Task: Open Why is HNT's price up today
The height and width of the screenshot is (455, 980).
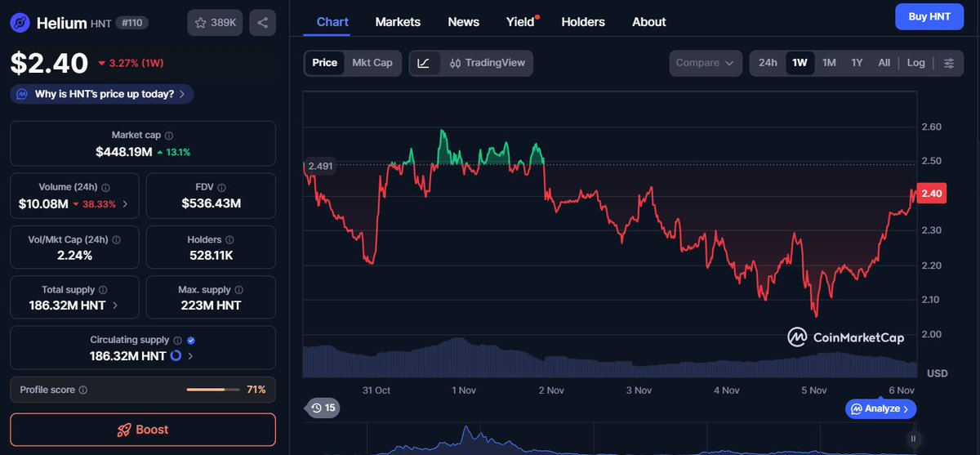Action: pyautogui.click(x=102, y=94)
